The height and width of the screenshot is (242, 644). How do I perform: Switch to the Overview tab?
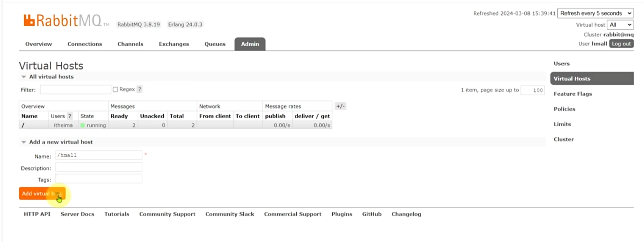[39, 44]
